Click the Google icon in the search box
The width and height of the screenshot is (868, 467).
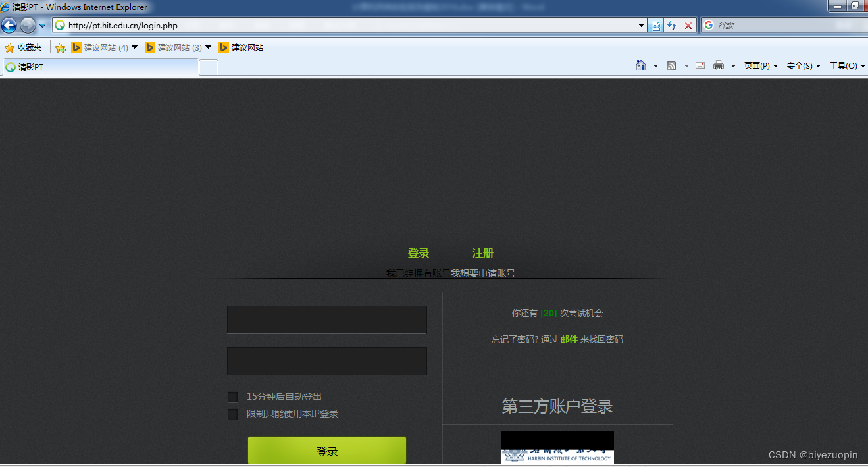click(x=709, y=24)
